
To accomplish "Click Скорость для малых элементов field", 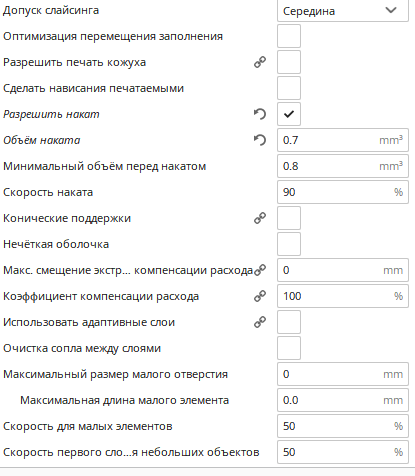I will click(343, 426).
